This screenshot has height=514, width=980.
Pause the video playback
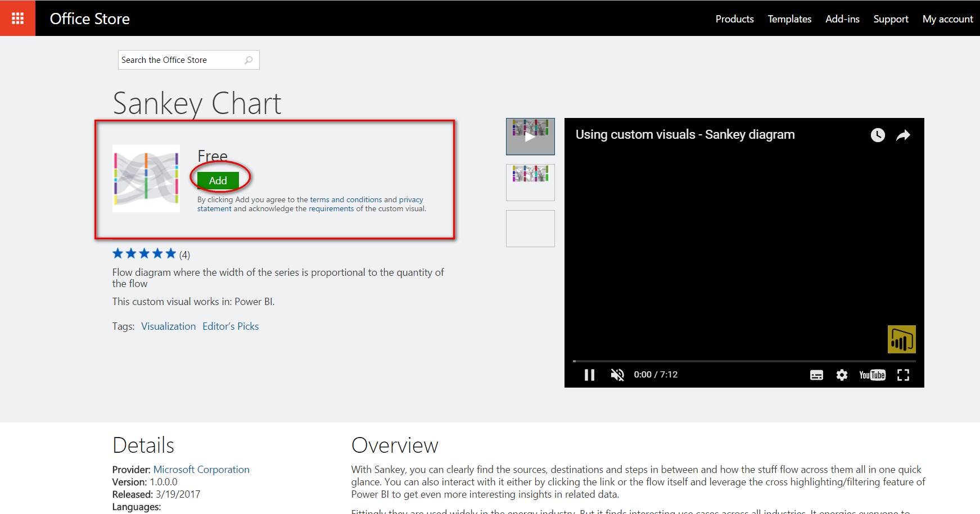pos(589,375)
